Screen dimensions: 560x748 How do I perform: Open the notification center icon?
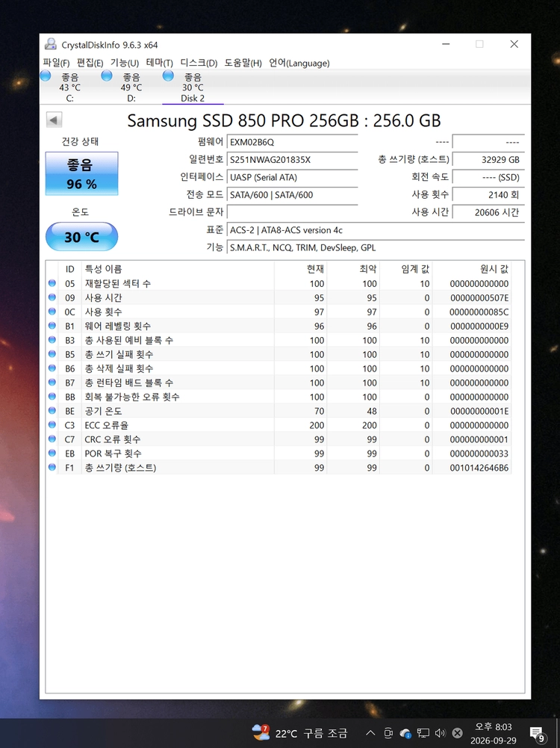[537, 734]
